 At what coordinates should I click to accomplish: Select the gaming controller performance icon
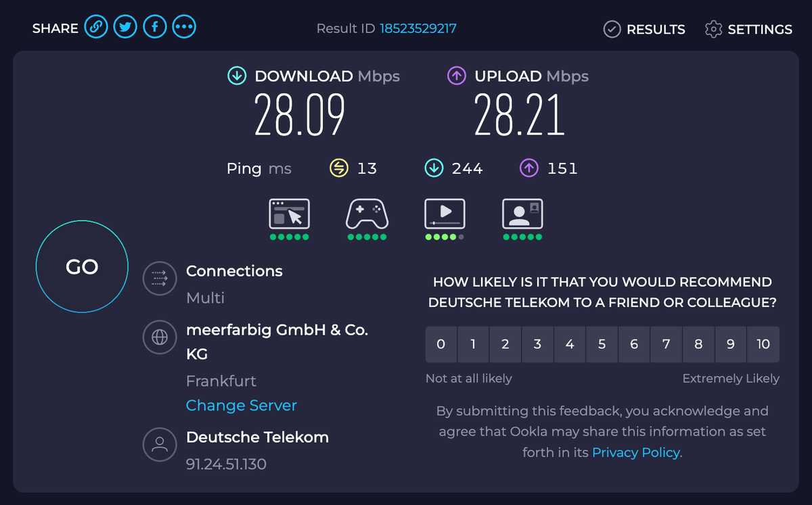click(x=367, y=214)
